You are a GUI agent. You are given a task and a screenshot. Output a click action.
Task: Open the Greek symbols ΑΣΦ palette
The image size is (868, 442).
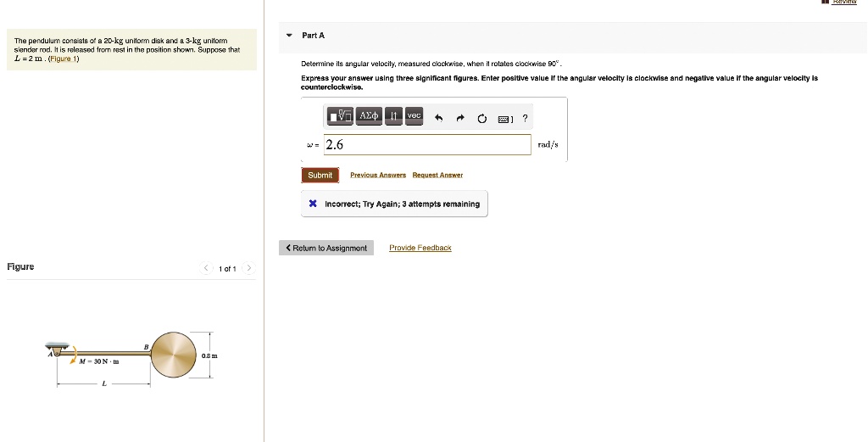click(369, 116)
